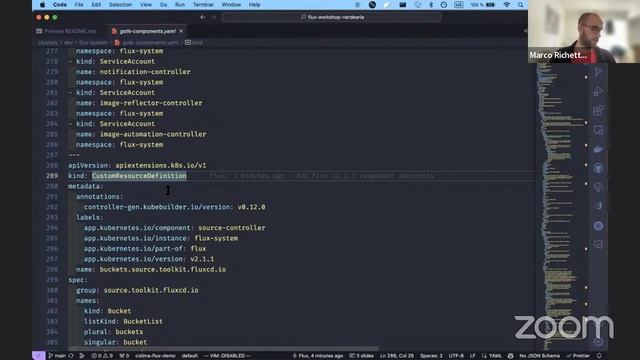Open the Selection menu
640x360 pixels.
pyautogui.click(x=120, y=5)
